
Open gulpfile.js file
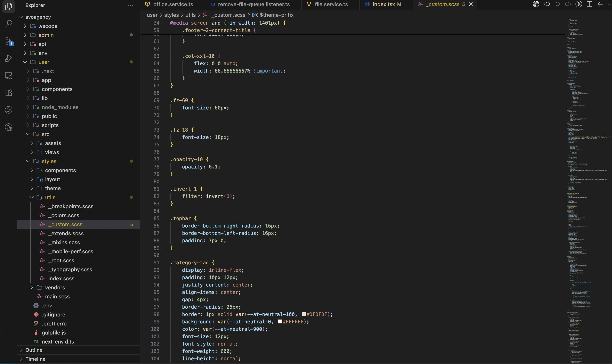tap(79, 333)
